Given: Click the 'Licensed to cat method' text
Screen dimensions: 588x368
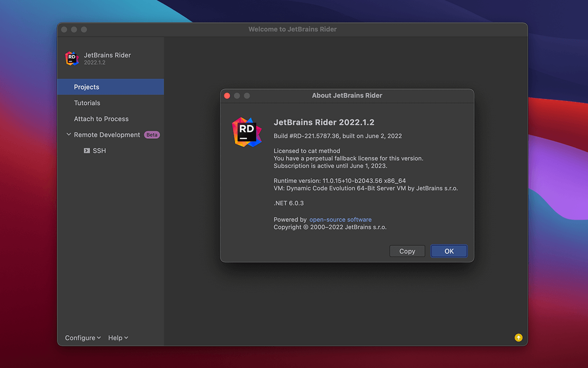Looking at the screenshot, I should pos(307,151).
